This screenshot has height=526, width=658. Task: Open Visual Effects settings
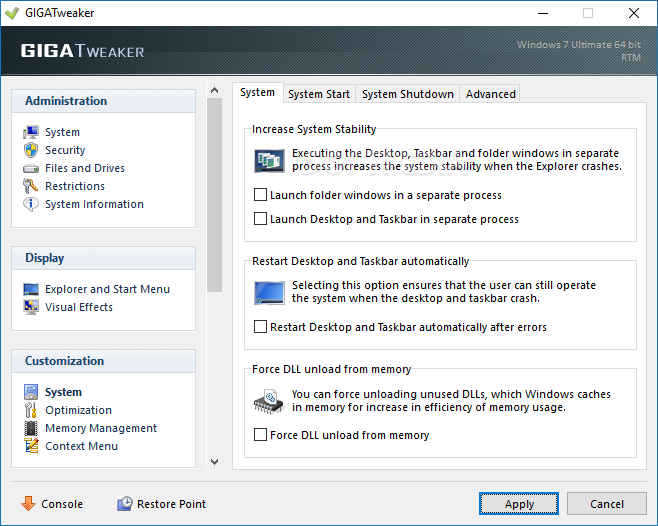pos(79,307)
